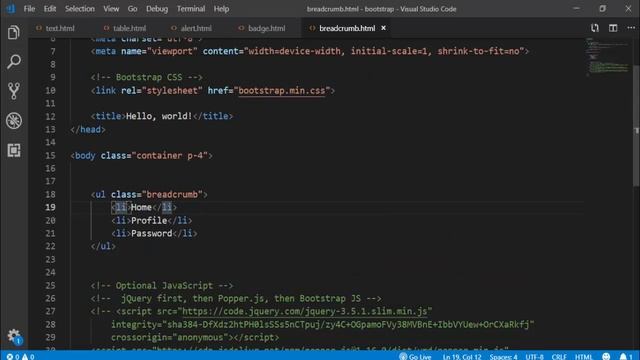Change the HTML language mode

click(583, 356)
